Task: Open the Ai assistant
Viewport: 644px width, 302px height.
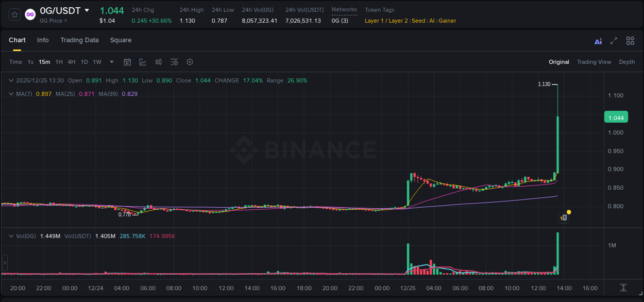Action: (x=598, y=41)
